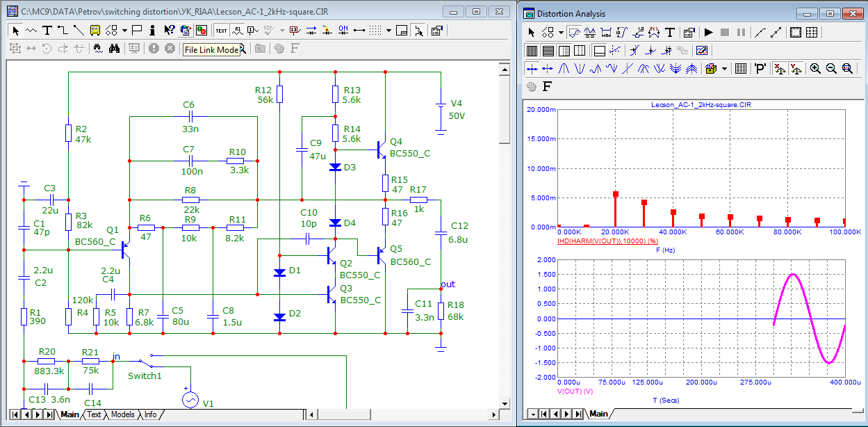868x427 pixels.
Task: Click the Info mode icon
Action: [x=153, y=30]
